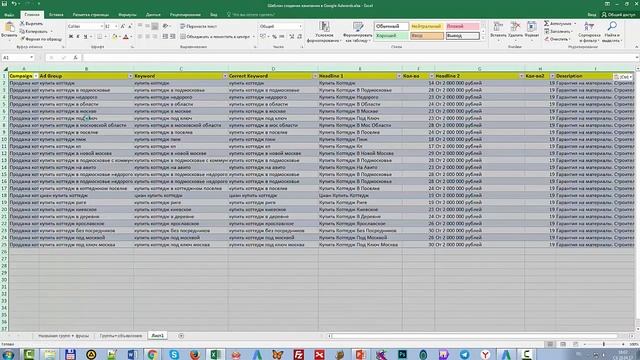Click the Orientation text angle icon
The image size is (640, 360).
[165, 26]
